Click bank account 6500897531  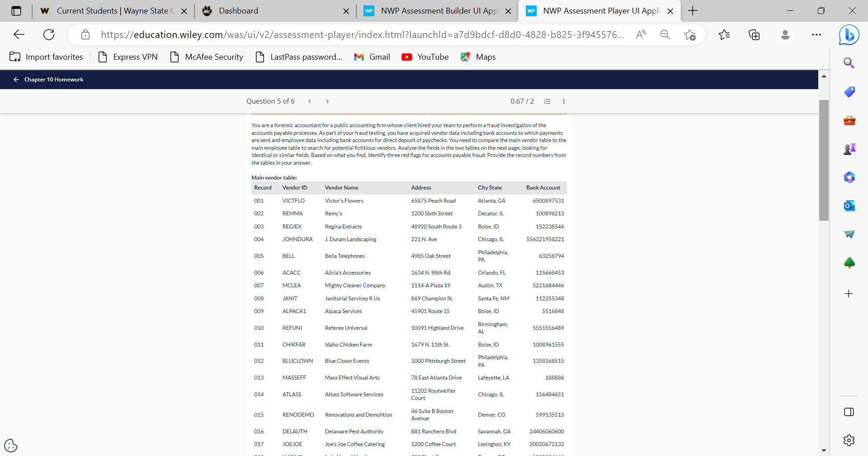coord(548,201)
